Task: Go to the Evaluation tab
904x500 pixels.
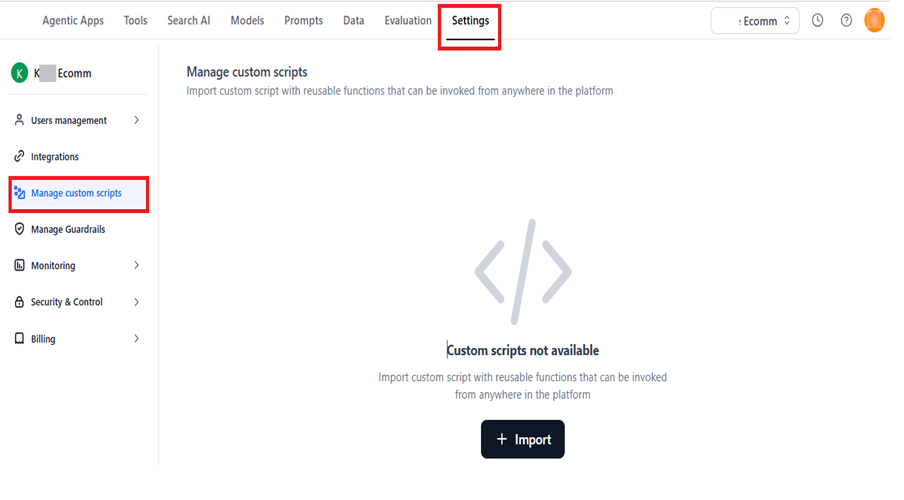Action: (408, 21)
